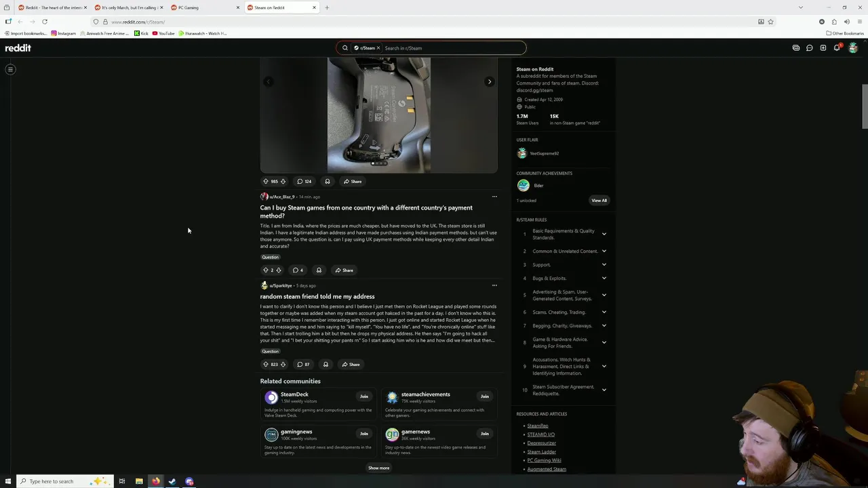
Task: Click View All community achievements
Action: [x=599, y=201]
